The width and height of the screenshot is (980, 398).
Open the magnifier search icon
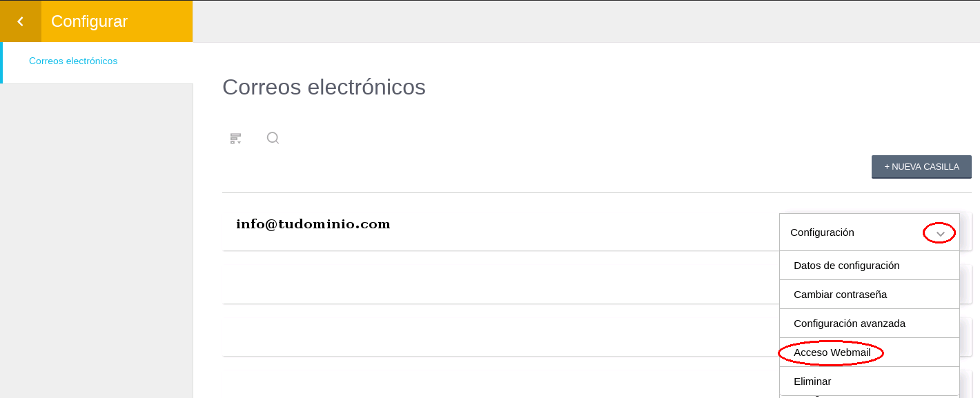point(273,138)
